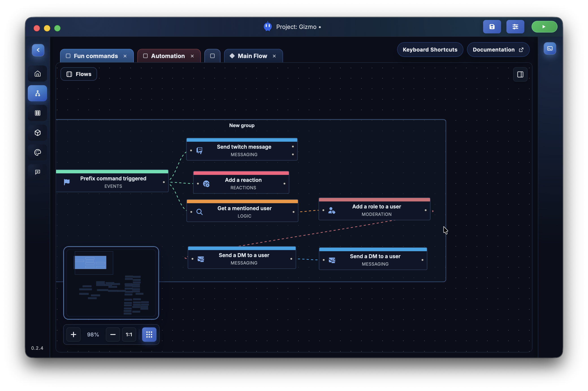Select the flow editor sidebar icon
This screenshot has height=391, width=588.
(38, 93)
